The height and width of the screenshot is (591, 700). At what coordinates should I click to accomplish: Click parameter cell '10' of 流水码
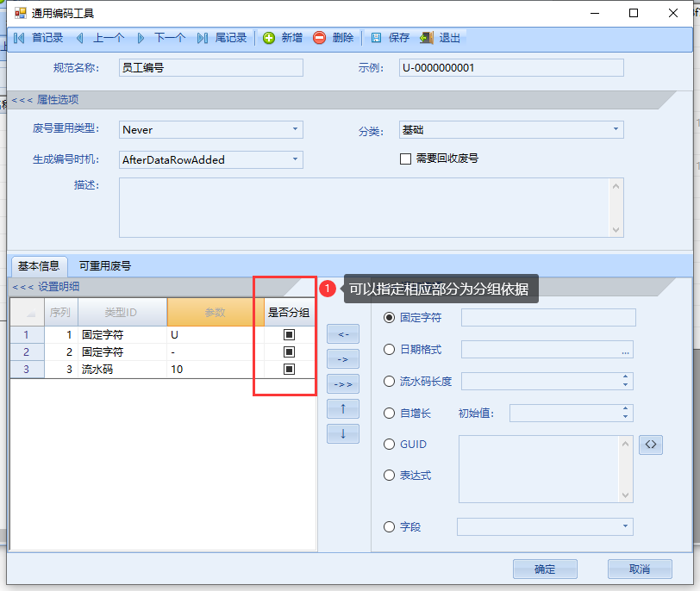[216, 370]
